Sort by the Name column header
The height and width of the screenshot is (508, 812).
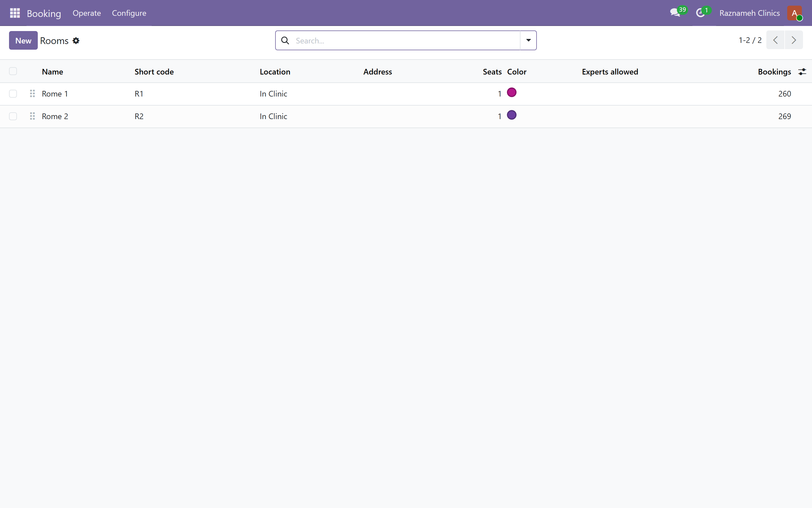coord(52,72)
